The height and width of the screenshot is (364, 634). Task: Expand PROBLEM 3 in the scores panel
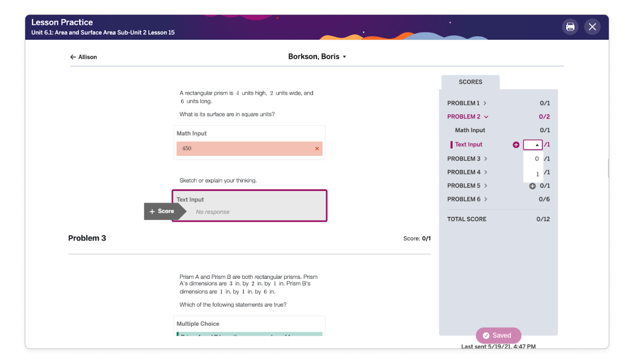point(468,158)
